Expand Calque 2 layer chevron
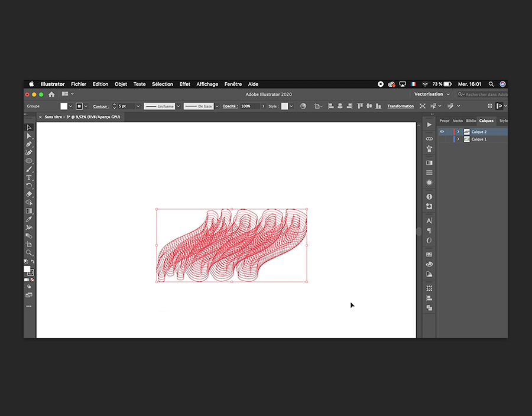This screenshot has height=416, width=532. [x=458, y=132]
